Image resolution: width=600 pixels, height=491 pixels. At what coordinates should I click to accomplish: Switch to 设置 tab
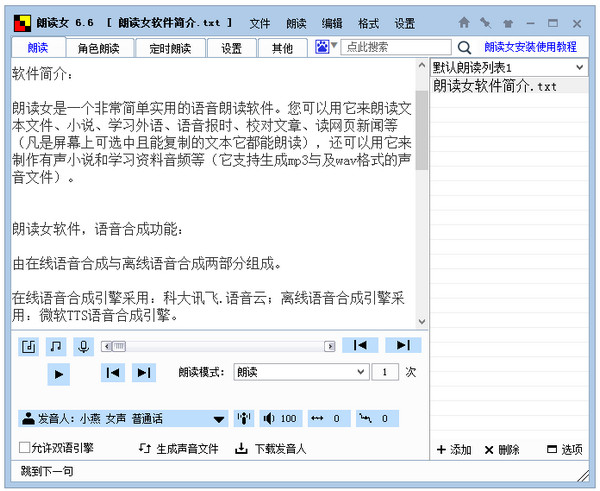(232, 48)
